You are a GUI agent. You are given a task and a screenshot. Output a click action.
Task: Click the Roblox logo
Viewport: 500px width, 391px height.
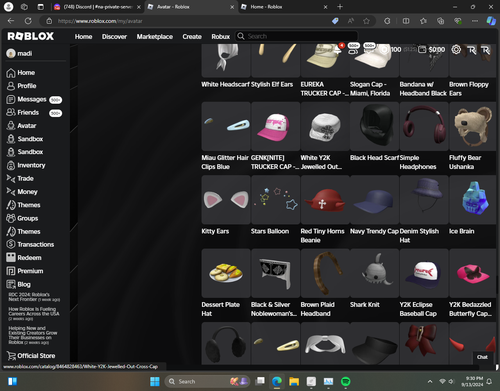[x=31, y=36]
